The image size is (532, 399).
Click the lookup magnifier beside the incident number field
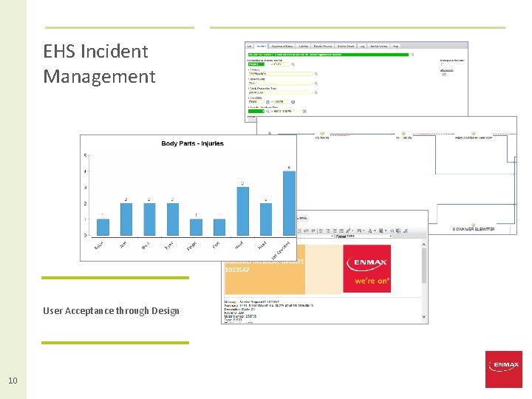coord(293,64)
